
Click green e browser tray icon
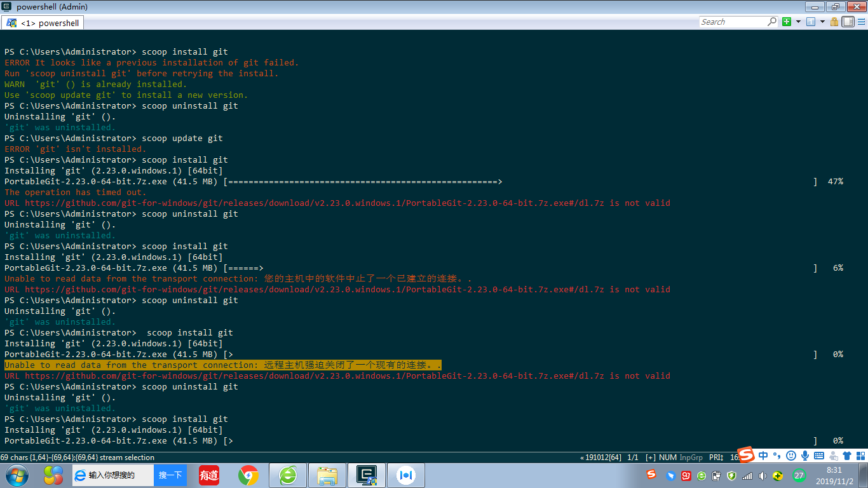[702, 475]
